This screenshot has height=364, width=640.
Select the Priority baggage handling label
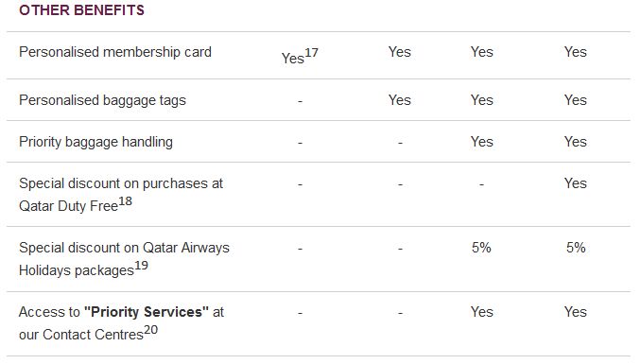(95, 142)
